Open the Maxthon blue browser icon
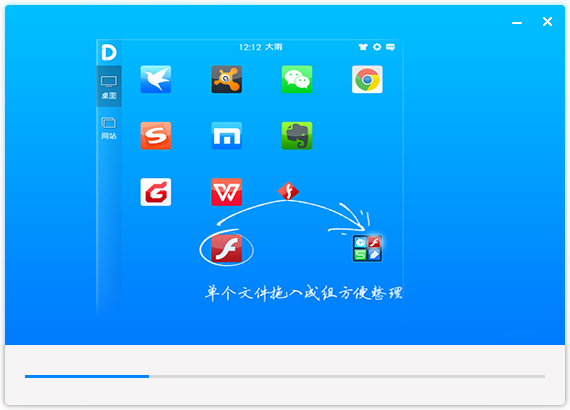Image resolution: width=570 pixels, height=410 pixels. (x=226, y=136)
